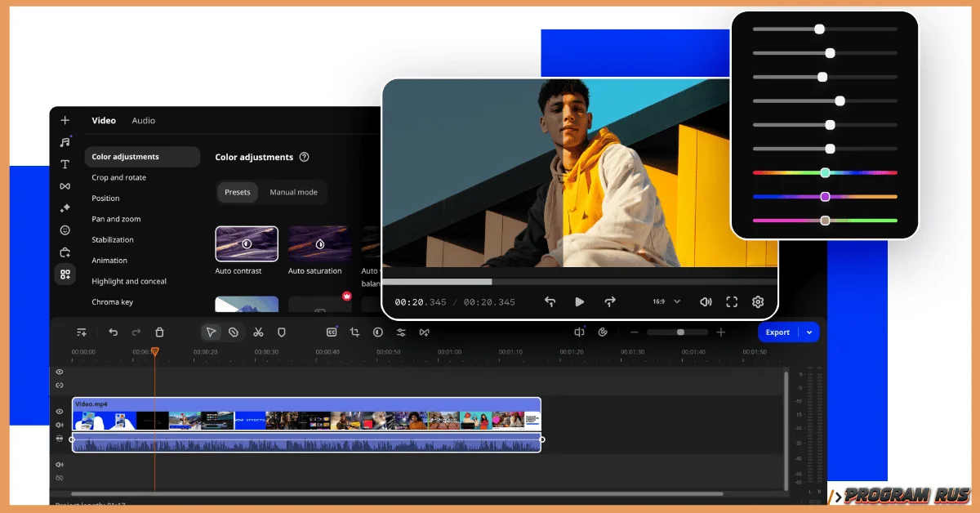Select the scissors split tool

click(258, 332)
